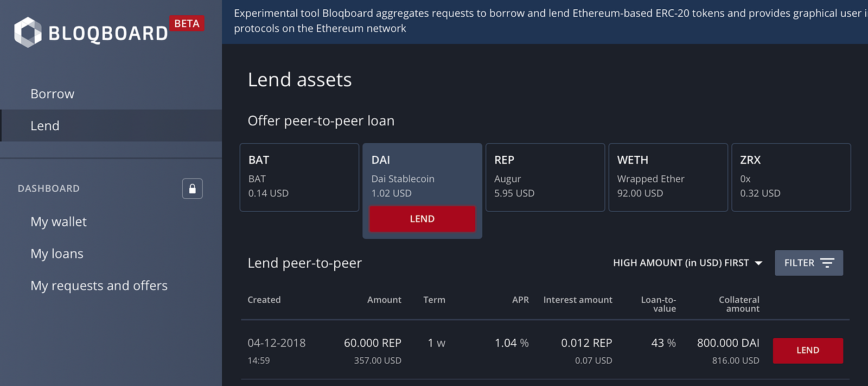Screen dimensions: 868x386
Task: Select Lend in the sidebar
Action: (x=45, y=126)
